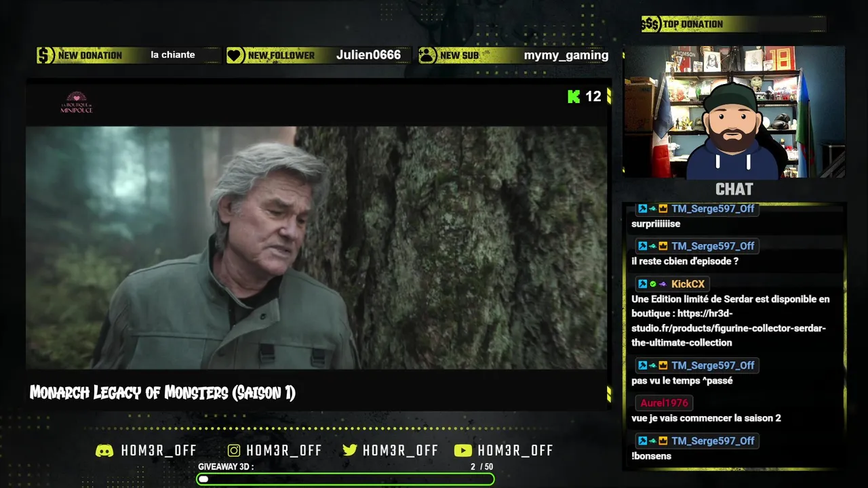Click the message 'il reste cbien d'episode ?'
The image size is (868, 488).
(x=685, y=261)
